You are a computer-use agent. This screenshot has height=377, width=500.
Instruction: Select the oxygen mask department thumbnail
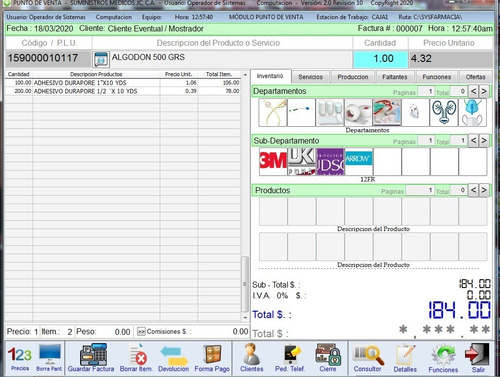473,112
